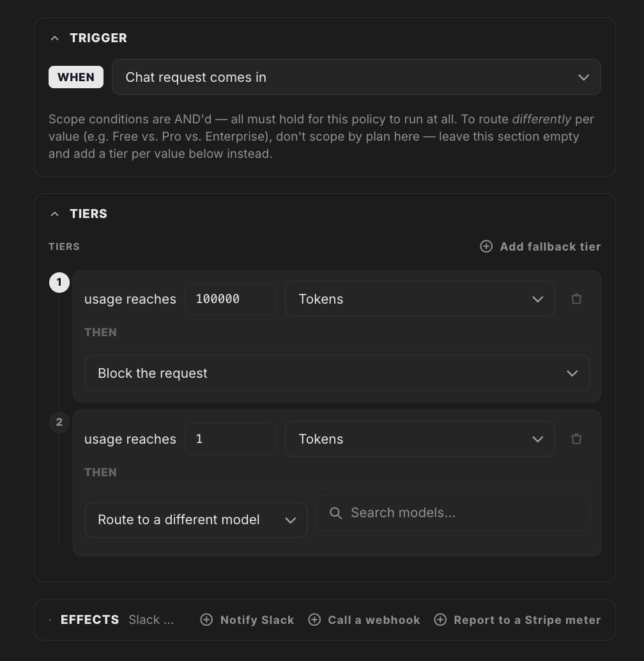Click the WHEN badge
The height and width of the screenshot is (661, 644).
pos(76,77)
